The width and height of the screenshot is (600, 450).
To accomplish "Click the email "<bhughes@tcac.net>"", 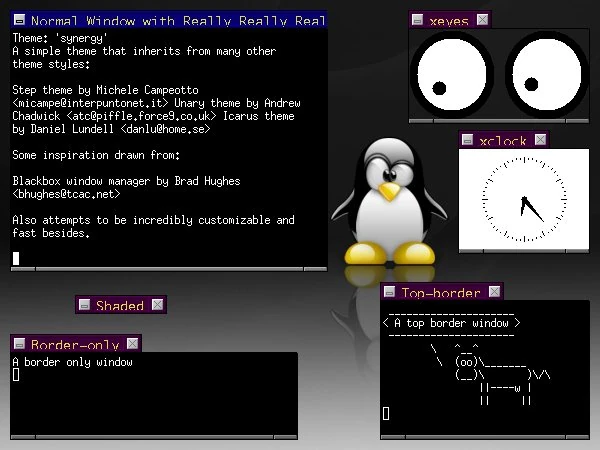I will pyautogui.click(x=66, y=194).
